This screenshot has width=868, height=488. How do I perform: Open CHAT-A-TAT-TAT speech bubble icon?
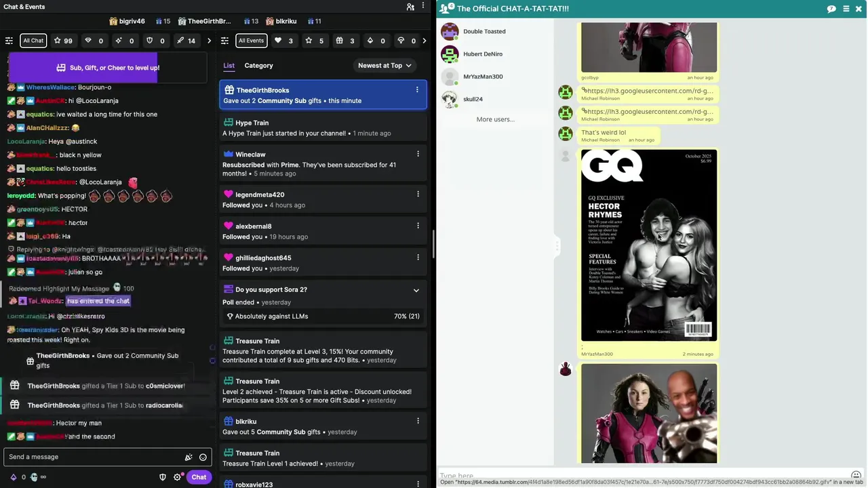pos(831,9)
